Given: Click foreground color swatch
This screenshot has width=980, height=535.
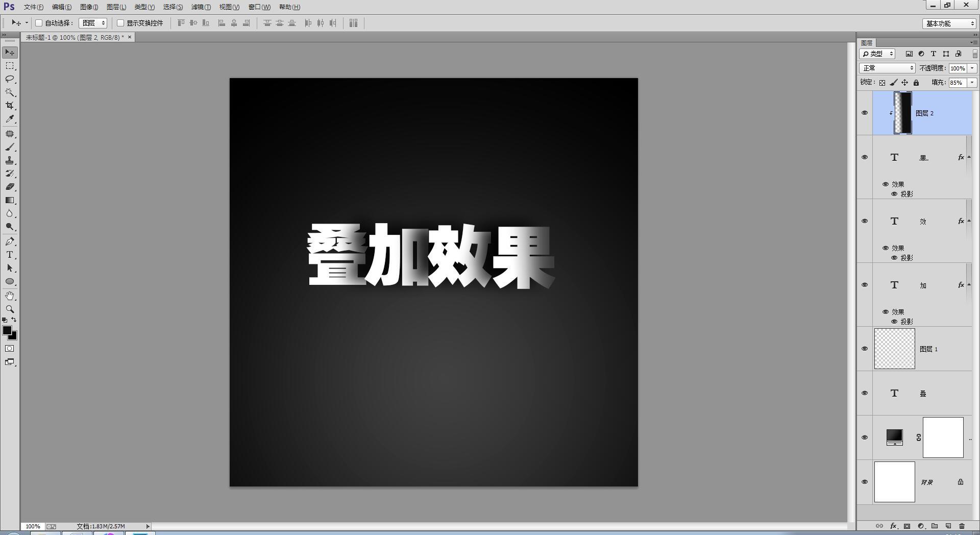Looking at the screenshot, I should pyautogui.click(x=7, y=330).
